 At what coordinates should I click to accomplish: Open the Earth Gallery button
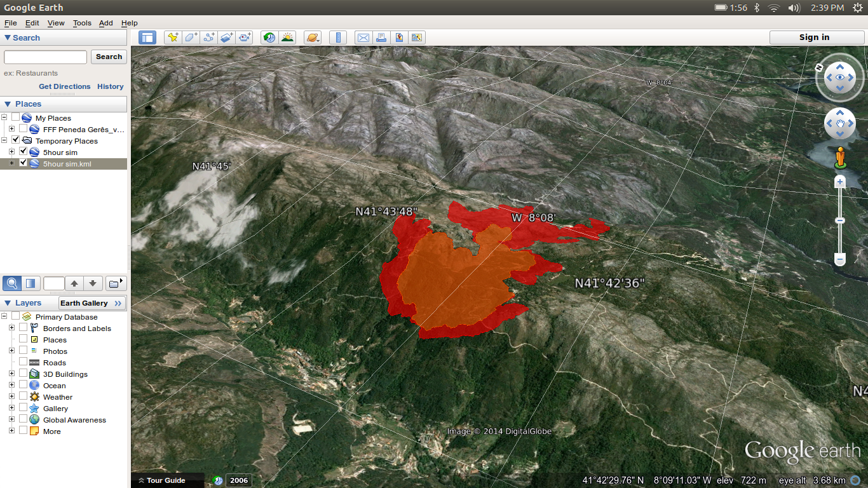tap(92, 303)
